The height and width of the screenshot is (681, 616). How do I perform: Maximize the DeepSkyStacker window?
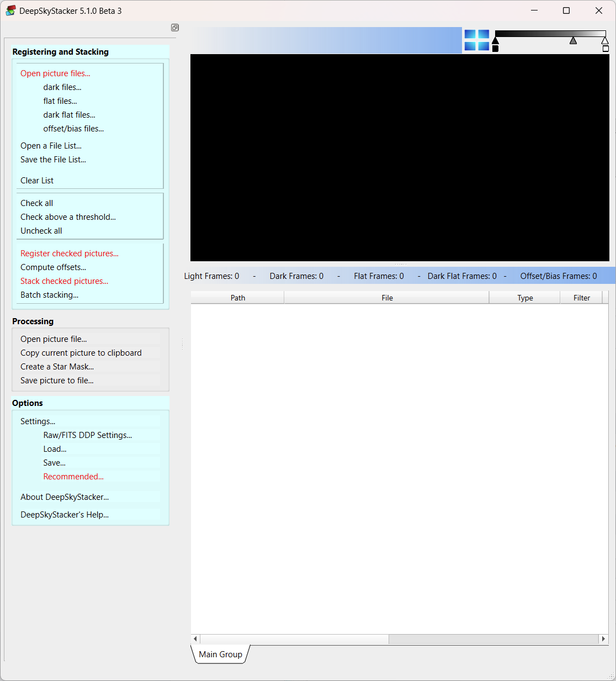click(x=566, y=10)
